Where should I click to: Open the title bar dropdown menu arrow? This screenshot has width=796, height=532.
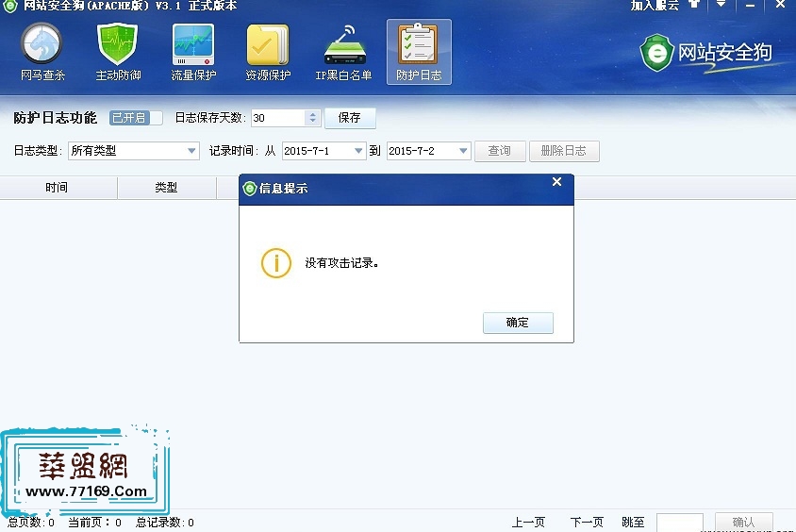[x=721, y=5]
